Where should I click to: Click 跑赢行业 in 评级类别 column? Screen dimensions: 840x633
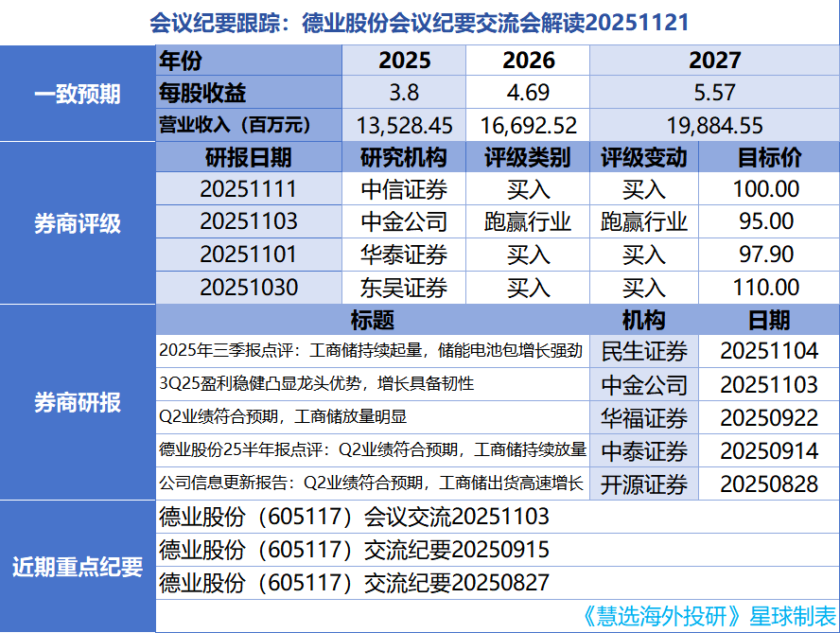(528, 221)
